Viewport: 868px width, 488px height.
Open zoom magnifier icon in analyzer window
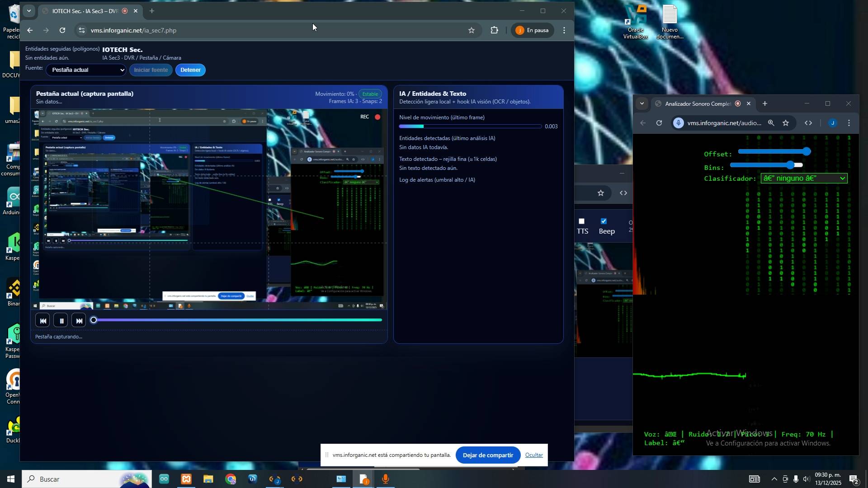771,123
